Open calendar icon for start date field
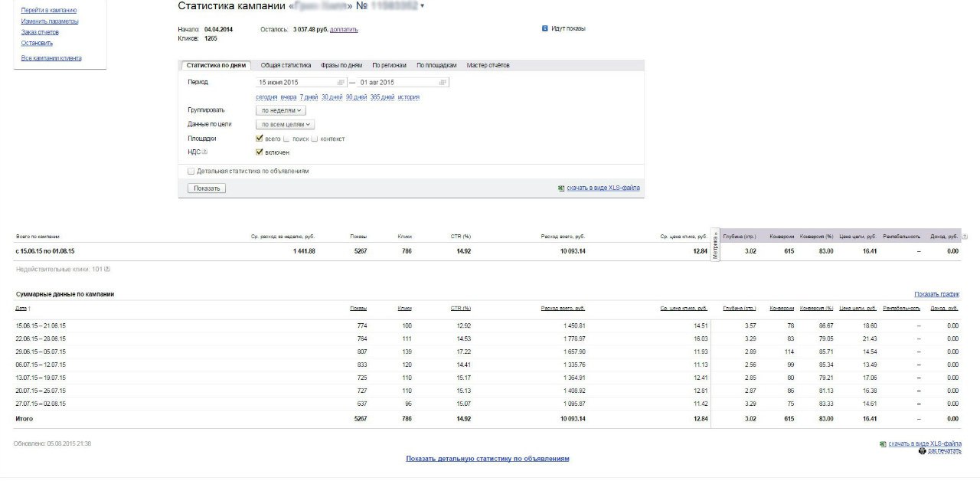 point(340,83)
